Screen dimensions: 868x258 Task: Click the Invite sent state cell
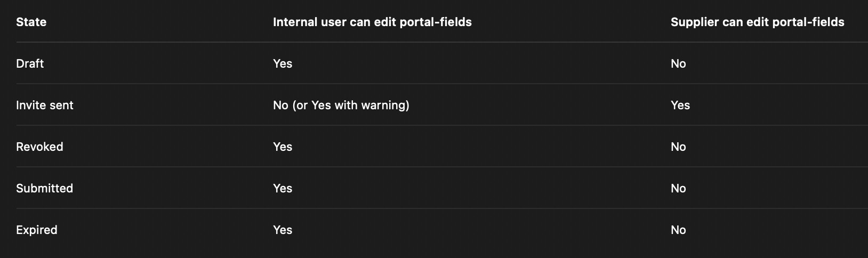tap(45, 105)
